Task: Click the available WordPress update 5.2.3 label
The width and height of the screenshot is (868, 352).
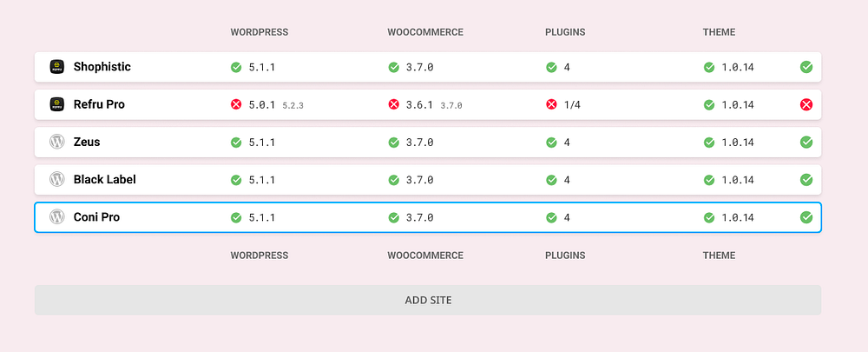Action: coord(293,105)
